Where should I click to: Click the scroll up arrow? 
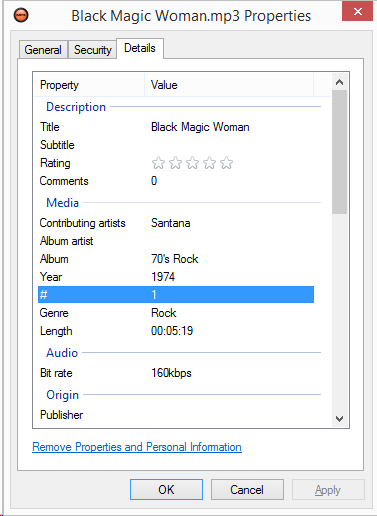339,82
